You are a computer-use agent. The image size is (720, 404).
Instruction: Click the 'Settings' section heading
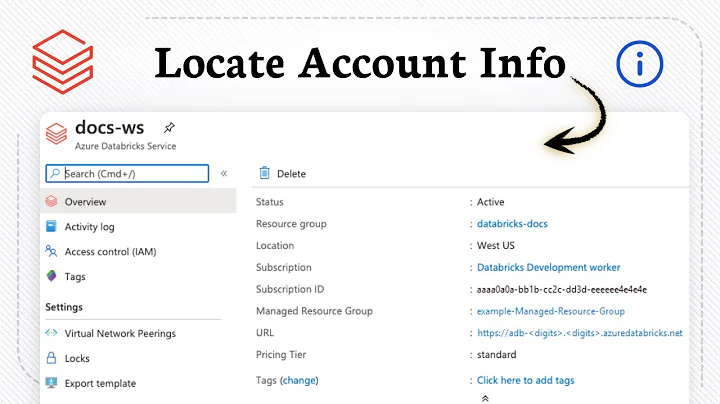pyautogui.click(x=64, y=307)
